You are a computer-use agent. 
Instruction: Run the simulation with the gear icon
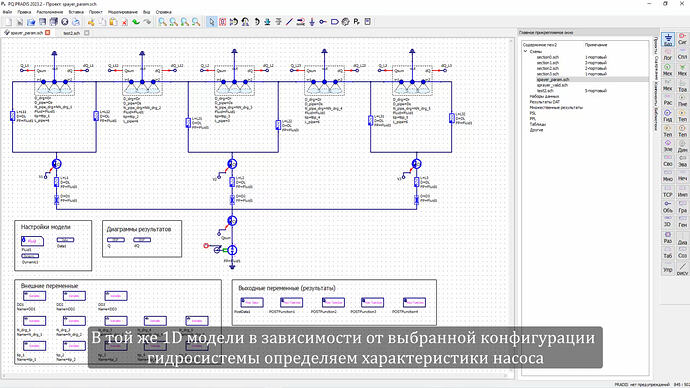[x=345, y=22]
